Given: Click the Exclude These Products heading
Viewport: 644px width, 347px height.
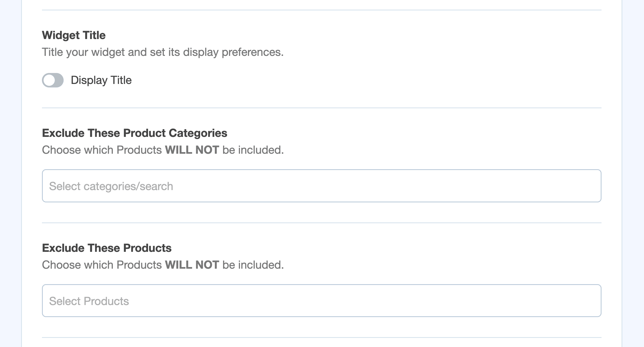Looking at the screenshot, I should (107, 248).
